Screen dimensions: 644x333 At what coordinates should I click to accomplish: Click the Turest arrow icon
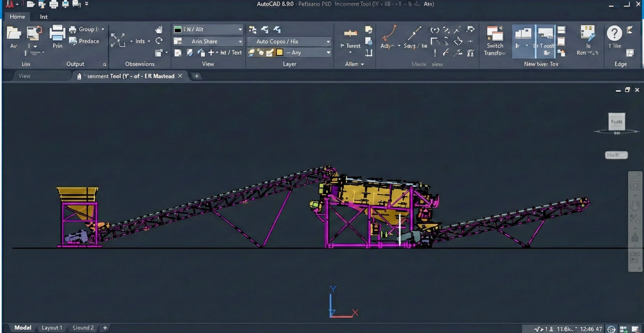point(351,33)
